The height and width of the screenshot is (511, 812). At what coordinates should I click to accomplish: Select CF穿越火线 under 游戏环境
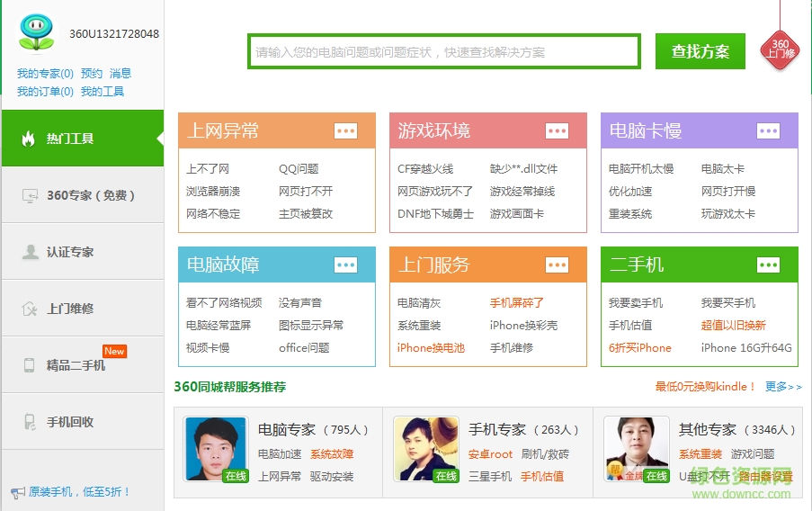(x=425, y=169)
